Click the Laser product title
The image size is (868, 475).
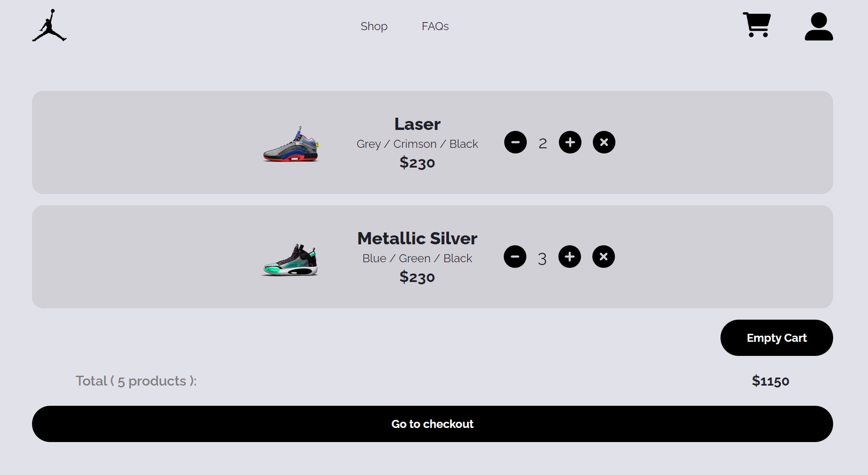(x=418, y=124)
